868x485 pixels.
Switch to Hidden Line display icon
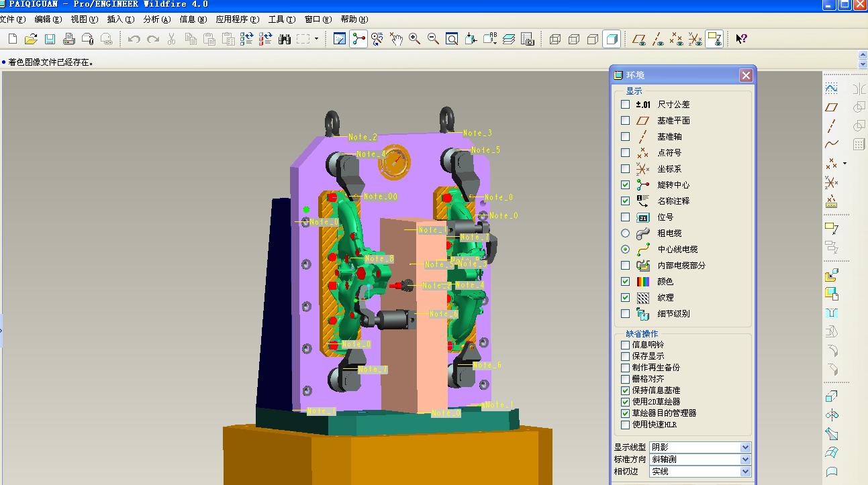tap(574, 39)
